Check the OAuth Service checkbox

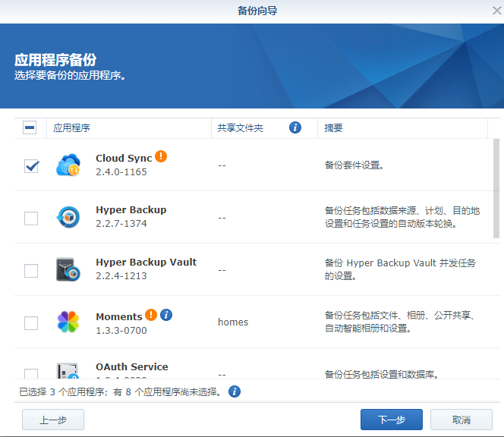pos(31,374)
